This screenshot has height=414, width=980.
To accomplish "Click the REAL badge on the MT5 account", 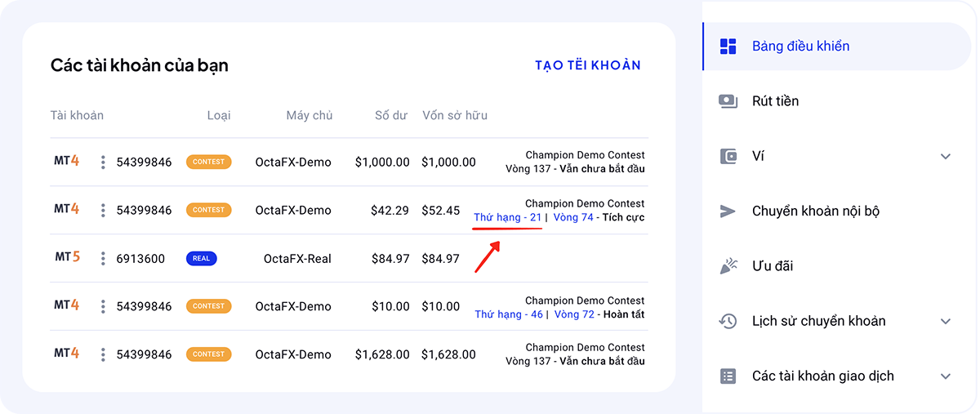I will point(201,259).
